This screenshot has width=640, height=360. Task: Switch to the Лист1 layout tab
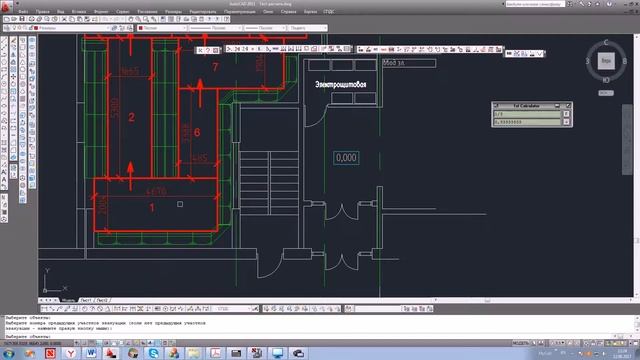[x=86, y=300]
